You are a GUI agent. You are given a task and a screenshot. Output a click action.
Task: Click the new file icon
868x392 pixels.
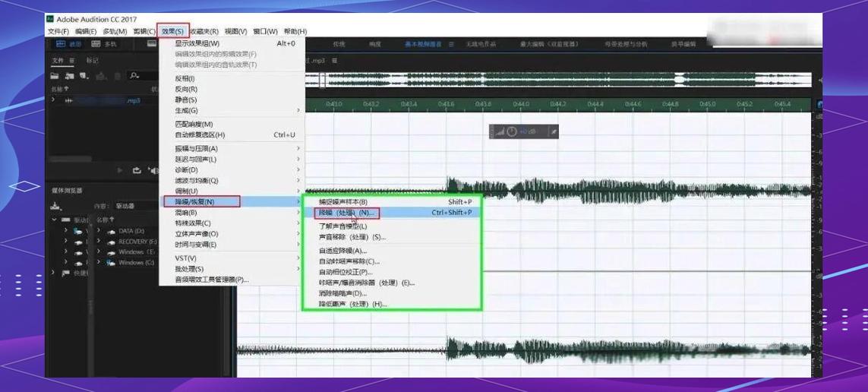[x=84, y=76]
